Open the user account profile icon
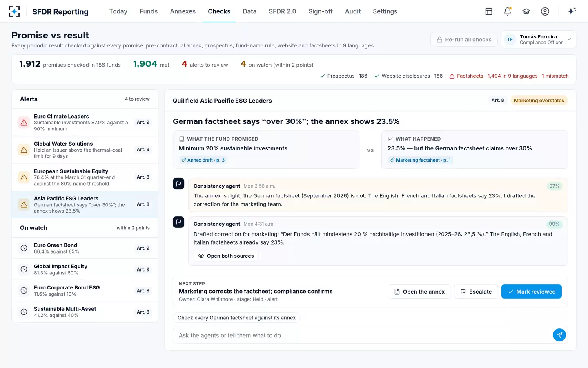 pos(545,11)
